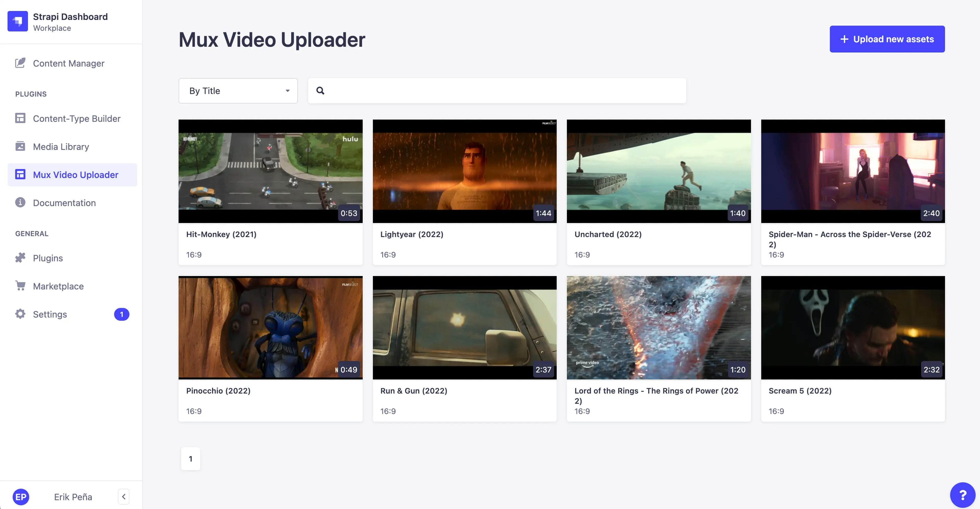Open the Scream 5 (2022) video thumbnail
This screenshot has width=980, height=509.
853,327
